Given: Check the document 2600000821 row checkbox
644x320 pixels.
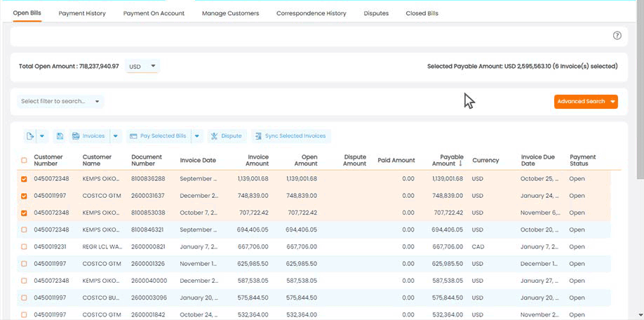Looking at the screenshot, I should 25,247.
